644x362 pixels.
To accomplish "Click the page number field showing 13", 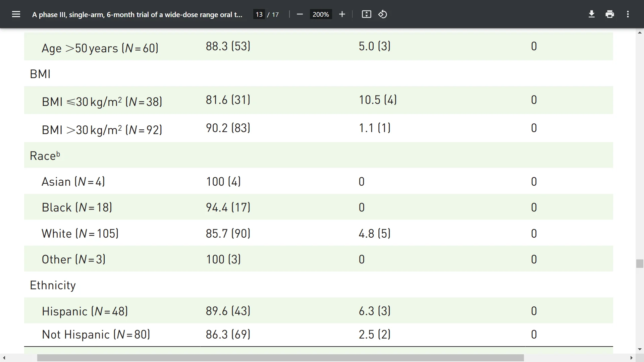I will point(259,14).
